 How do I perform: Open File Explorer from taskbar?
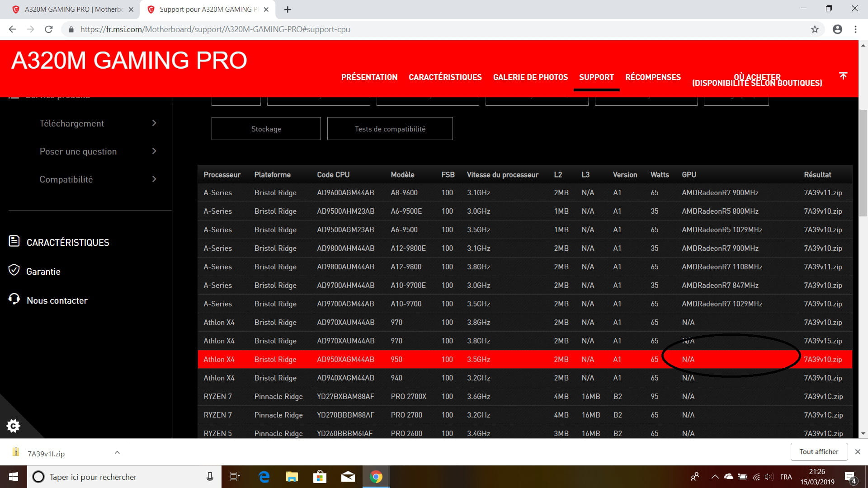pyautogui.click(x=292, y=477)
